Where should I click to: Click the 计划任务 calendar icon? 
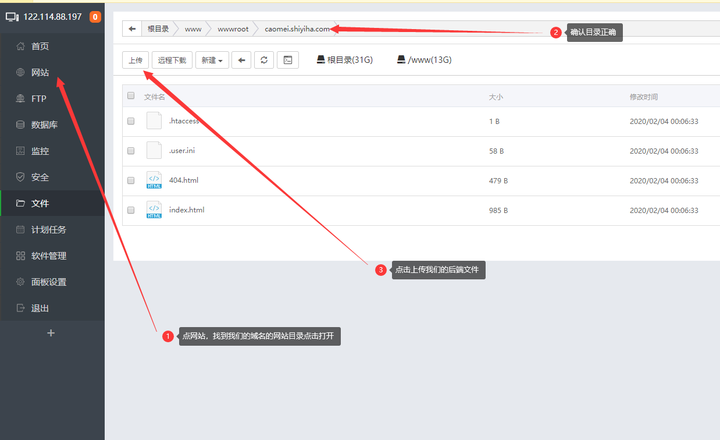click(20, 229)
